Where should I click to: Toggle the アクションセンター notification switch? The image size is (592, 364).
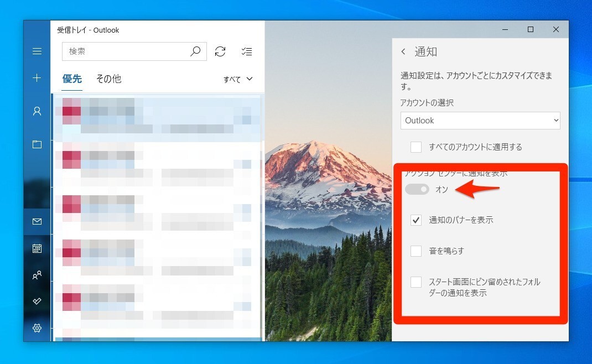click(x=417, y=189)
